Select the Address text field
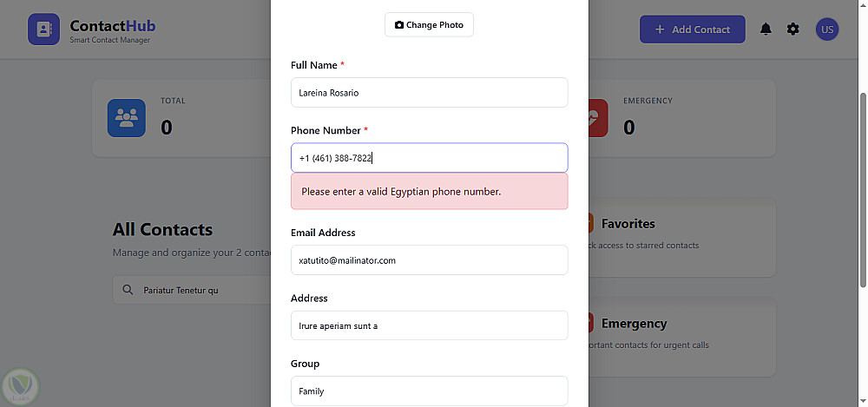This screenshot has width=868, height=407. pyautogui.click(x=429, y=325)
